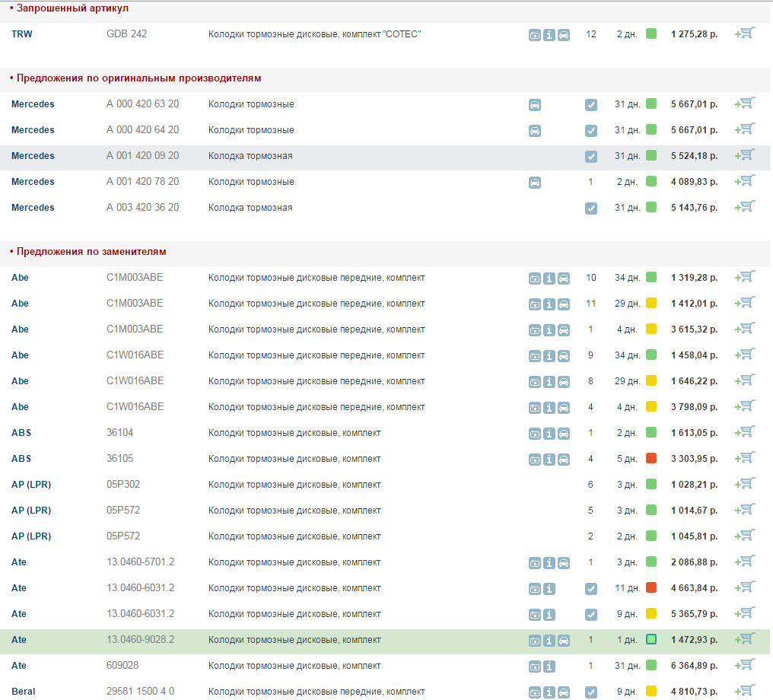Viewport: 773px width, 700px height.
Task: Click checkmark for Mercedes A 001 420 09 20
Action: (591, 157)
